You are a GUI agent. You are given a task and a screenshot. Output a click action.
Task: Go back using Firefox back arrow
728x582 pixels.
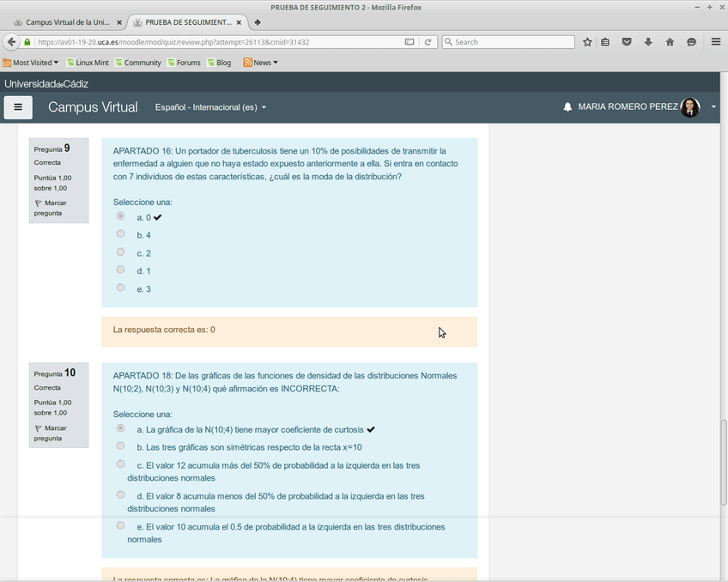pyautogui.click(x=12, y=42)
